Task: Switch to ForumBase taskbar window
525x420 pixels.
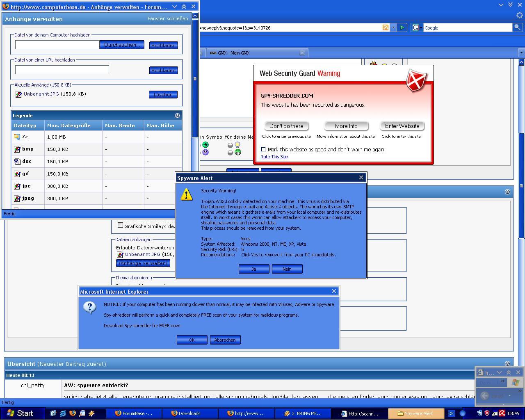Action: tap(134, 413)
